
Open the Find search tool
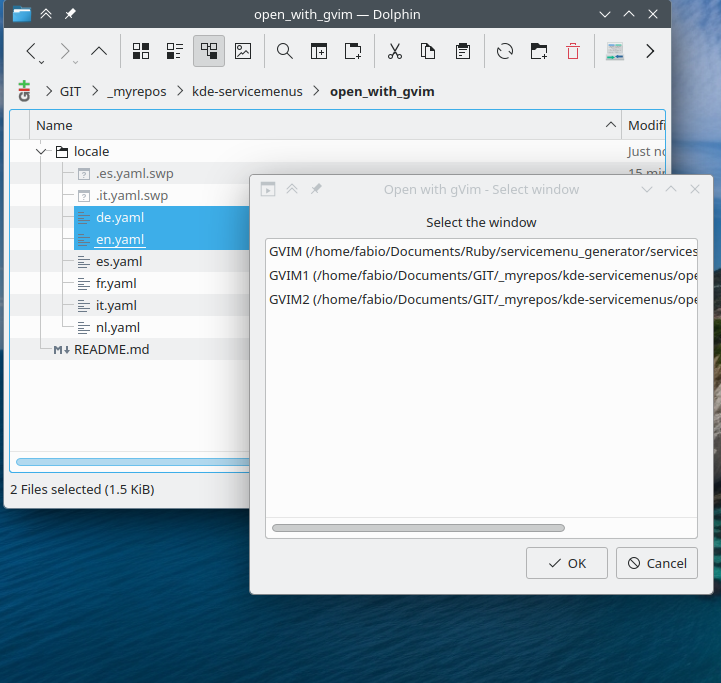(x=285, y=51)
